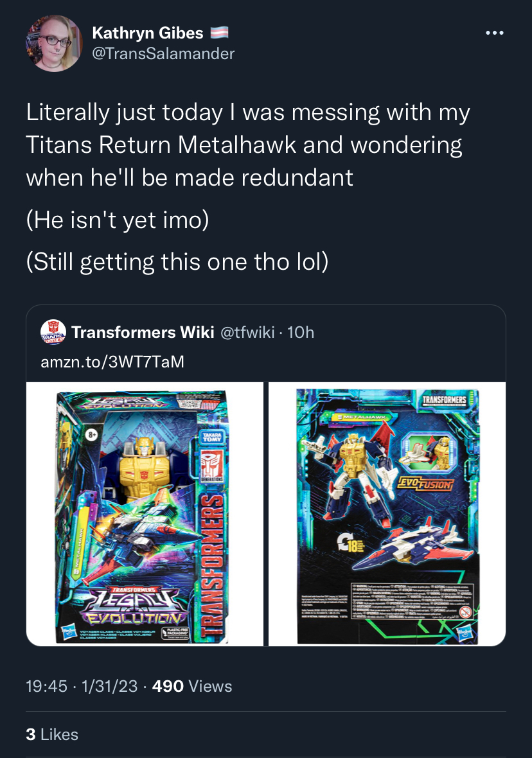Screen dimensions: 532x758
Task: Click the 490 Views count
Action: tap(192, 686)
